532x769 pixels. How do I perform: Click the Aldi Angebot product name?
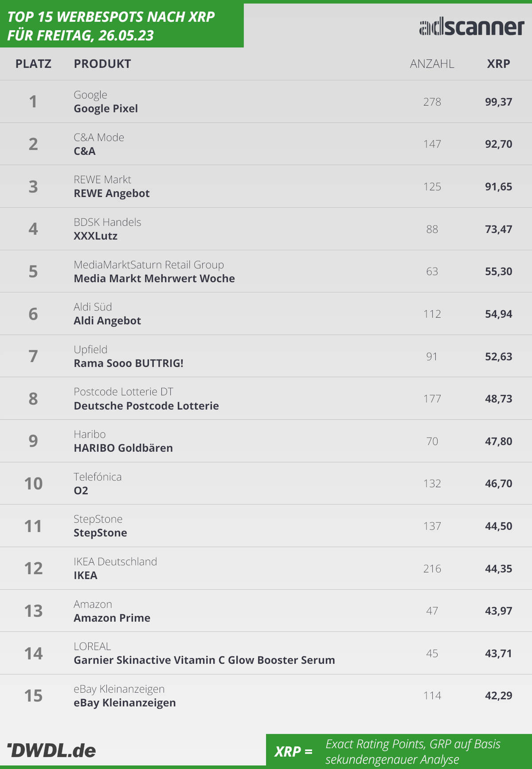[x=107, y=321]
